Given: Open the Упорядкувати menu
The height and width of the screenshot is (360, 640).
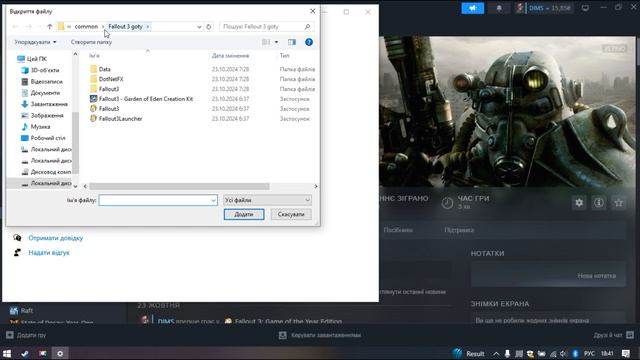Looking at the screenshot, I should pyautogui.click(x=35, y=42).
